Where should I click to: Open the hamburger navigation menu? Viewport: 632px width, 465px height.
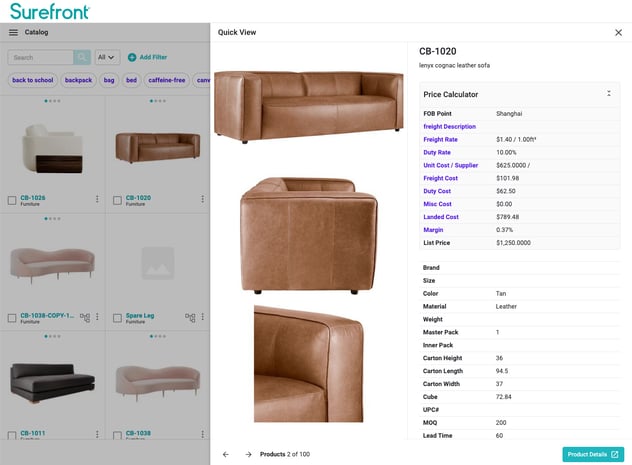pyautogui.click(x=13, y=32)
